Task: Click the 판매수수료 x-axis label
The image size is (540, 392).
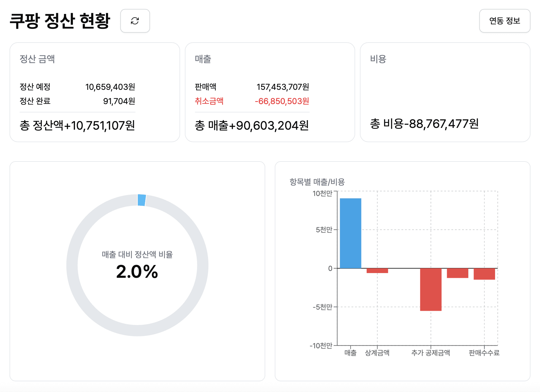Action: [x=484, y=353]
